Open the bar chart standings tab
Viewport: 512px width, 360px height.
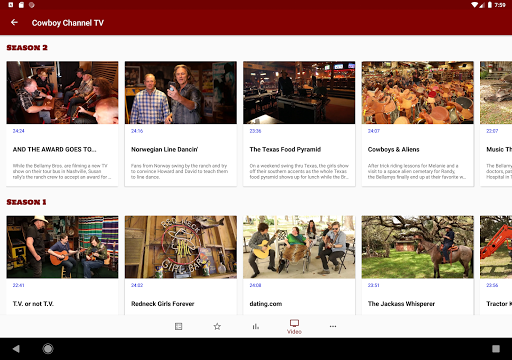click(256, 326)
